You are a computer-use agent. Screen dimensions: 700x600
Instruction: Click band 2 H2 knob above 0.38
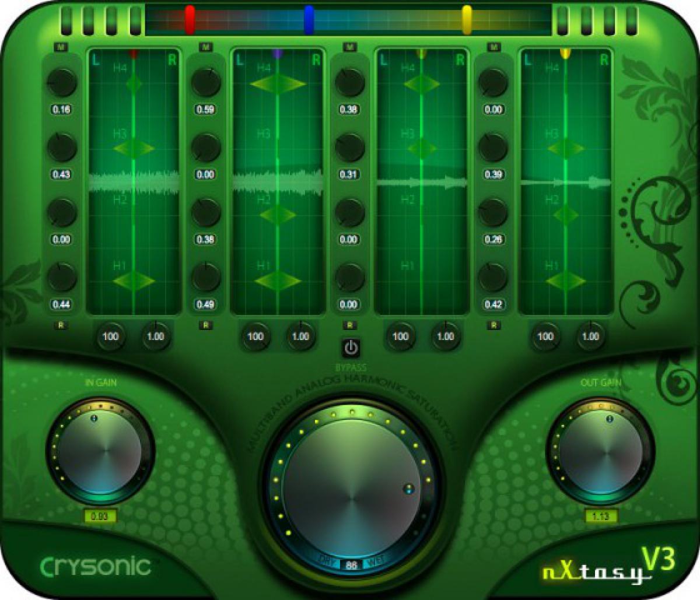click(x=206, y=212)
